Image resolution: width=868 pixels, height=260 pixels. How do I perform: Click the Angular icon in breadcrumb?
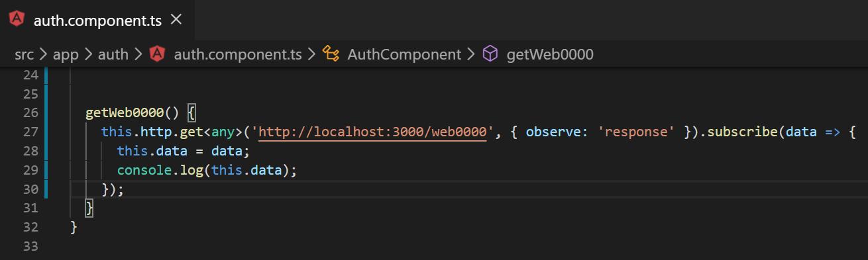point(158,54)
